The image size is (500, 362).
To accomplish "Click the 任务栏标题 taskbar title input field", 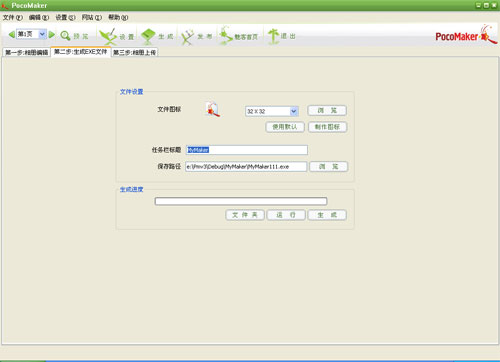I will coord(247,150).
